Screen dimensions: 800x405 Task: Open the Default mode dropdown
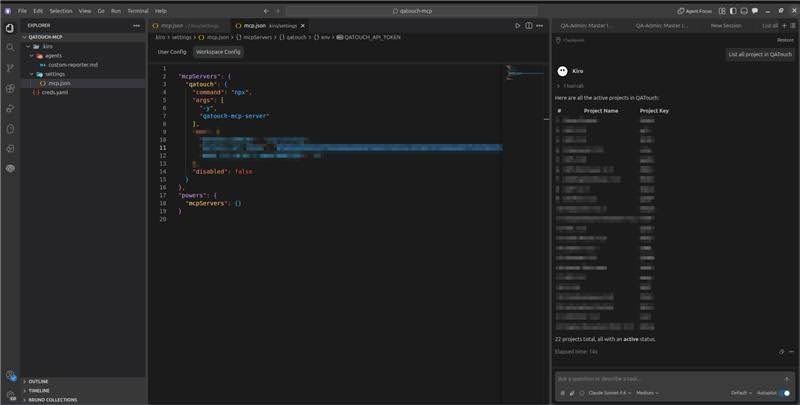[x=741, y=393]
